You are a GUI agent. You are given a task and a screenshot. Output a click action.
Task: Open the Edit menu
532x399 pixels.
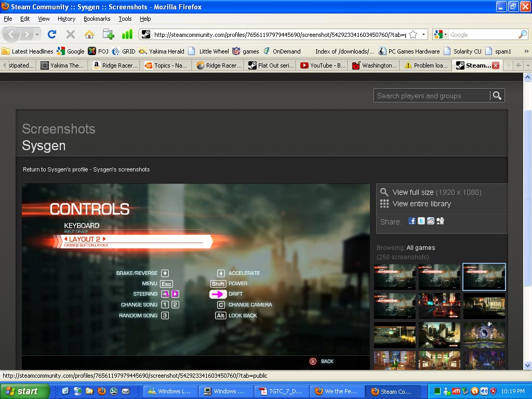[x=25, y=19]
